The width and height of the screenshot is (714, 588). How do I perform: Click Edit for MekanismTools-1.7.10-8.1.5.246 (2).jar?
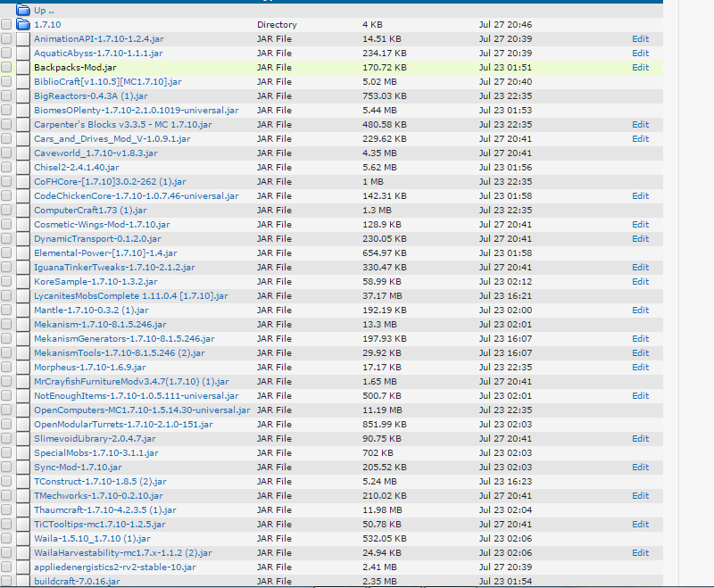coord(640,352)
